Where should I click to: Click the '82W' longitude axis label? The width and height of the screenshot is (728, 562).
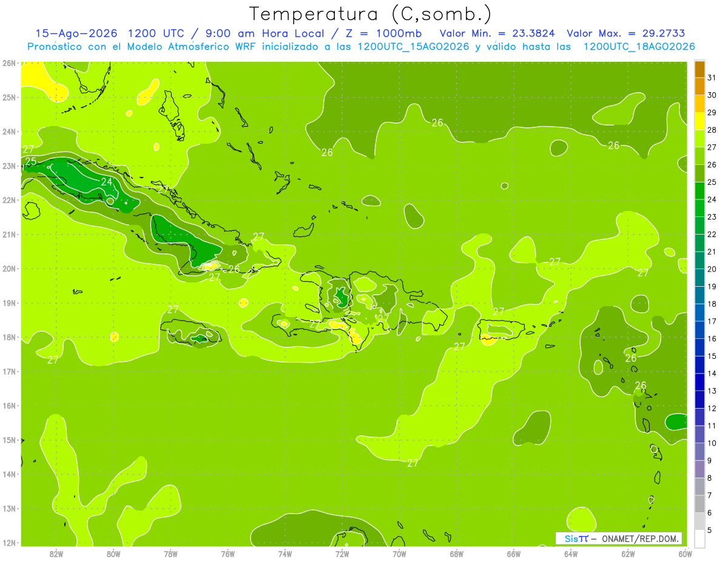(x=56, y=554)
